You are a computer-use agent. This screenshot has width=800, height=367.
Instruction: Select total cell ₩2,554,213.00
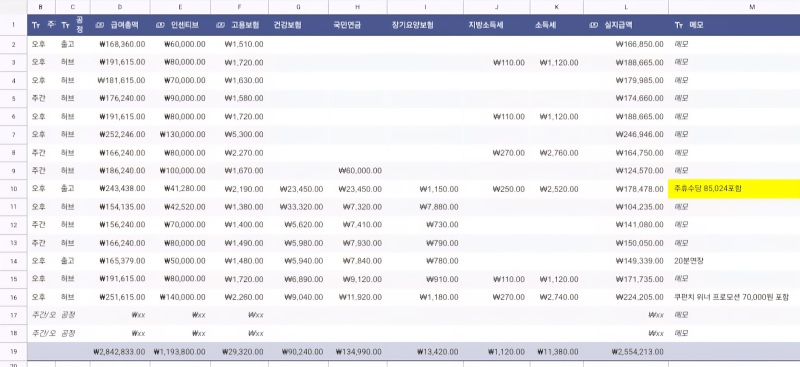click(x=626, y=352)
